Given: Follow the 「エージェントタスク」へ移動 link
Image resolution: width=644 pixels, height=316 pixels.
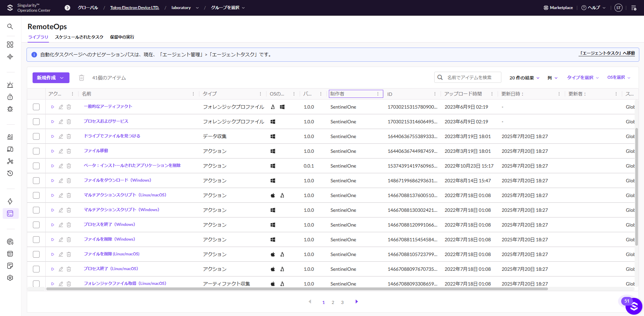Looking at the screenshot, I should [607, 53].
